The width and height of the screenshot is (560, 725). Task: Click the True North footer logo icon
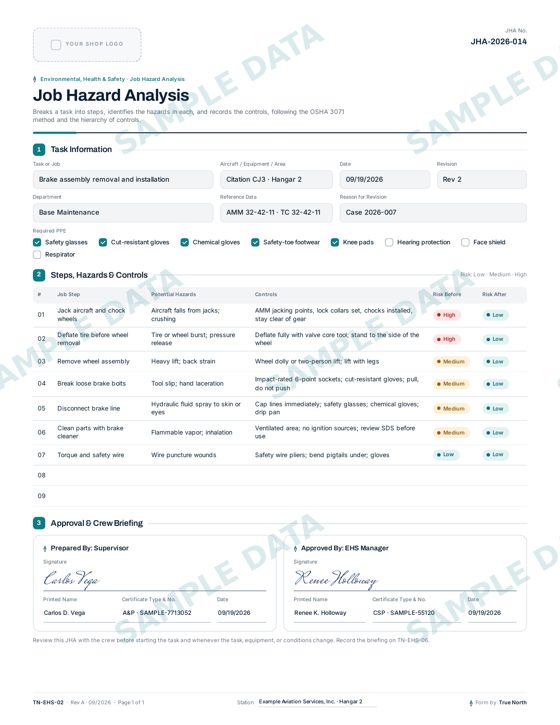click(471, 703)
